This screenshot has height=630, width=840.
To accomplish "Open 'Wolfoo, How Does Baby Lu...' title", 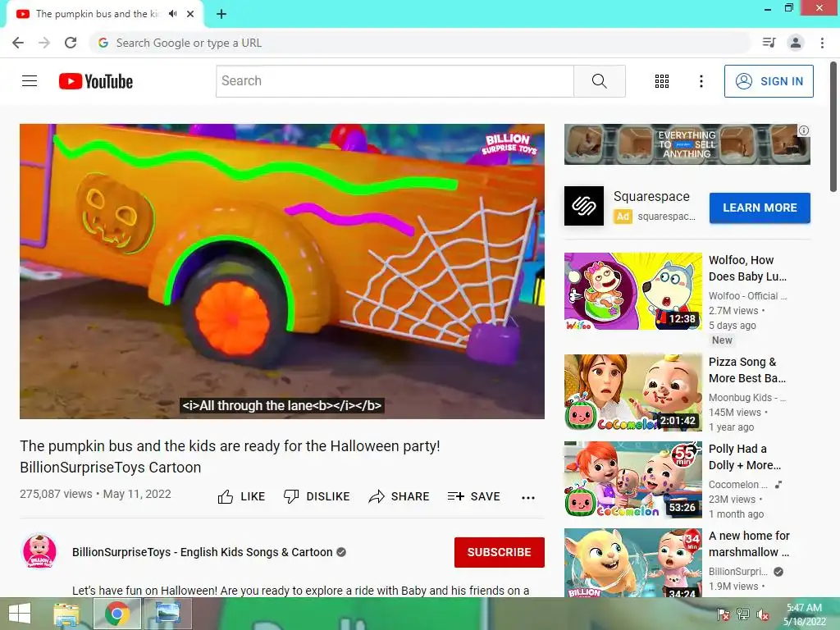I will click(x=748, y=268).
